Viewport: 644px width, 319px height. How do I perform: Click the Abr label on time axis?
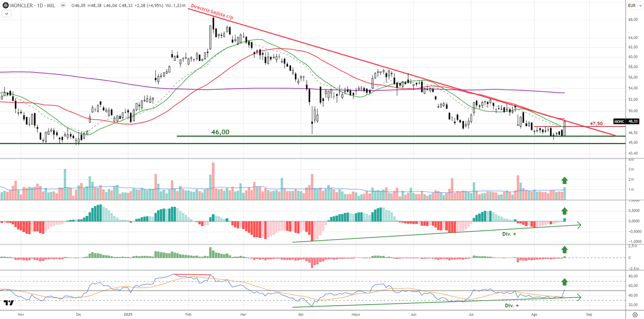point(301,315)
